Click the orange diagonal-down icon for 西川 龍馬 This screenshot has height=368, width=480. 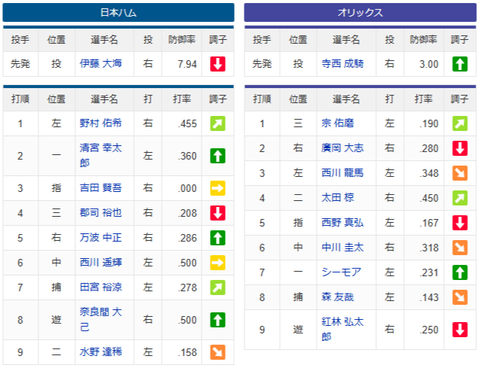coord(460,173)
